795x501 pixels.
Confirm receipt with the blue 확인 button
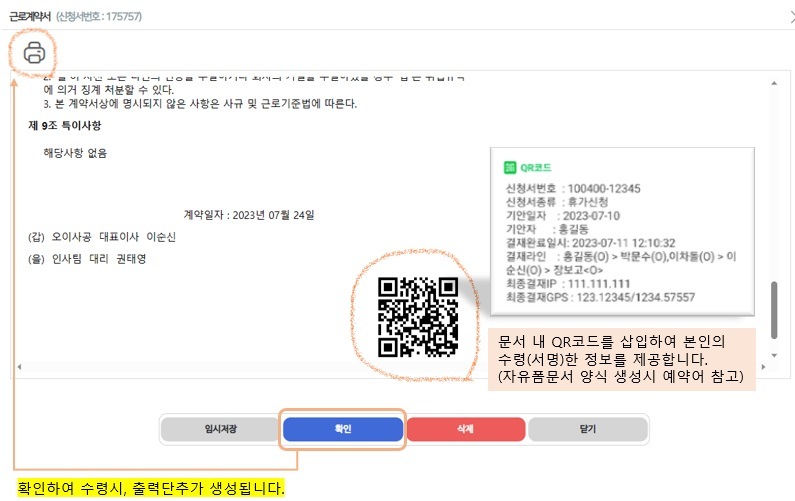pos(343,429)
